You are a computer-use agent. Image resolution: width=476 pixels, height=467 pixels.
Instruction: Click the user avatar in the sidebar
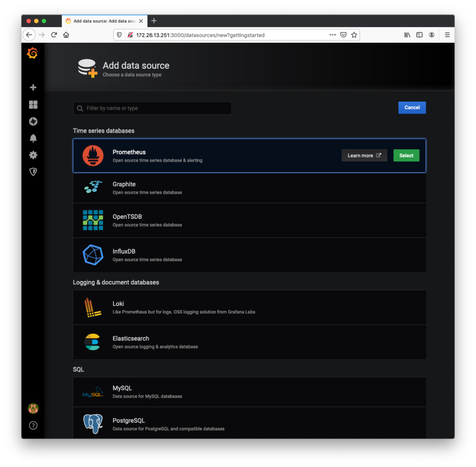(33, 408)
